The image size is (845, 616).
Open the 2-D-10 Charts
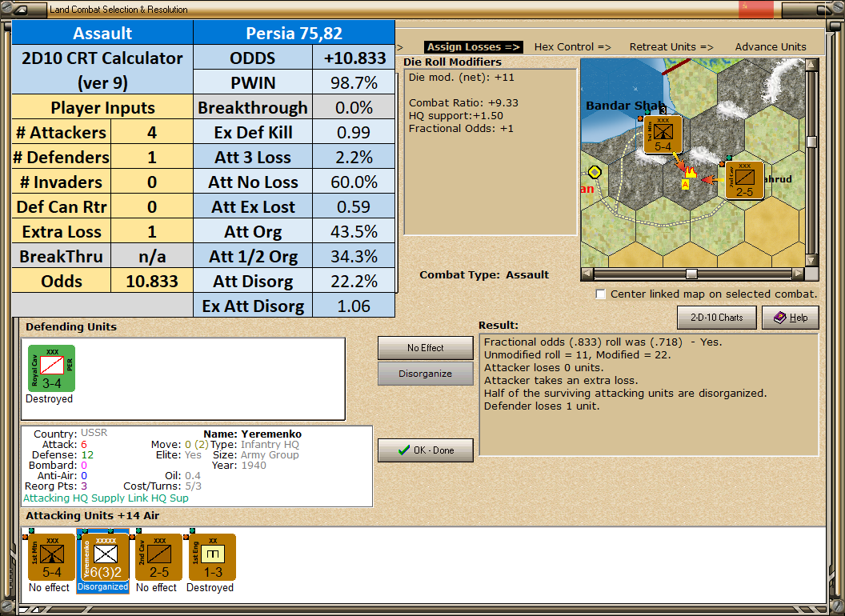pyautogui.click(x=717, y=318)
